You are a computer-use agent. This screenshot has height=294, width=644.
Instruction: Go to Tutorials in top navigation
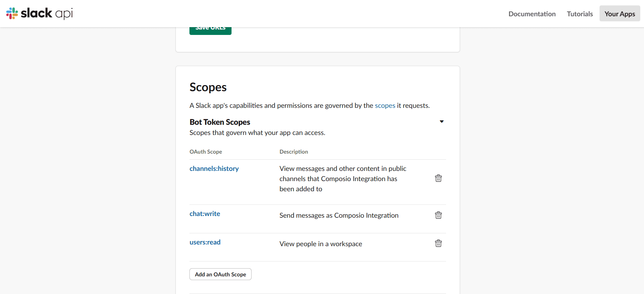(x=580, y=14)
